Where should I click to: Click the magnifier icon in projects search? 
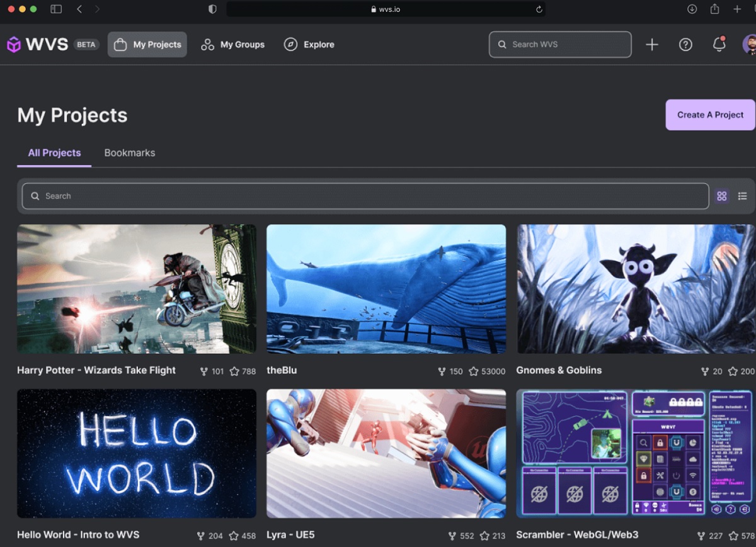pyautogui.click(x=35, y=196)
